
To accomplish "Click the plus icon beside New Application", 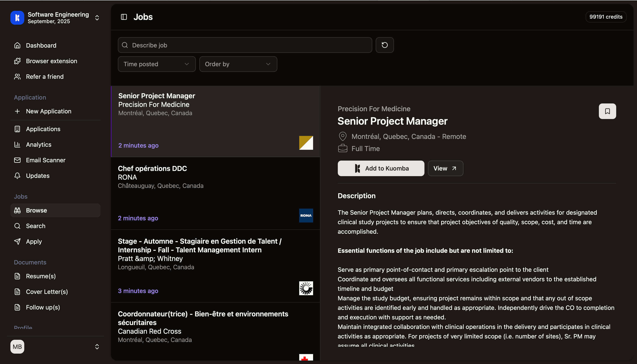I will 17,111.
